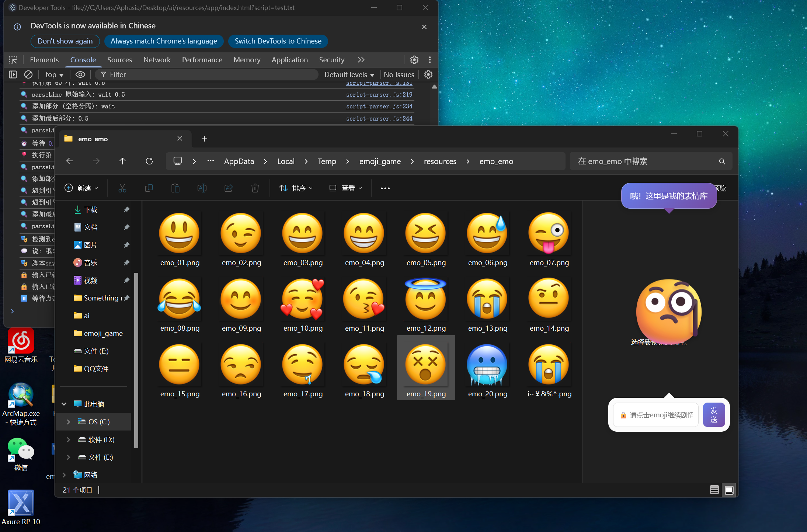Open the 排序 sort dropdown
The height and width of the screenshot is (532, 807).
point(296,188)
